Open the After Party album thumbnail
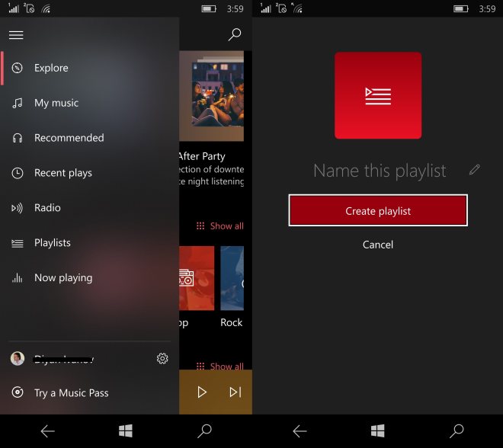 click(x=211, y=96)
